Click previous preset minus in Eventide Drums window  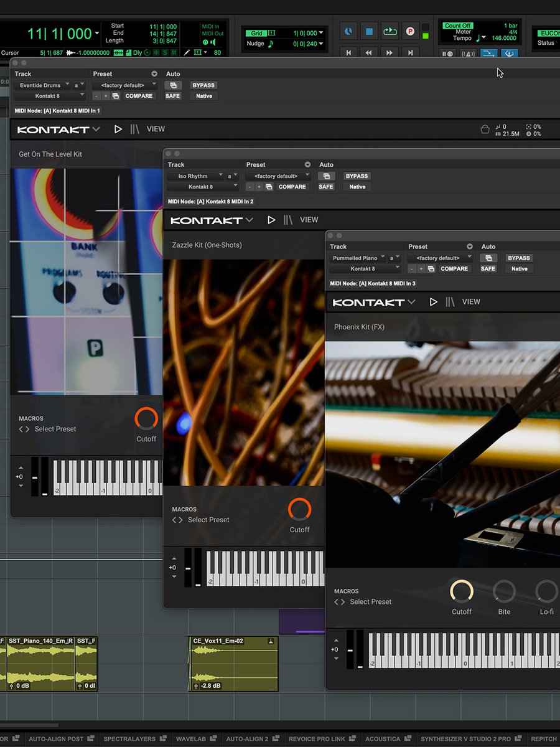click(x=96, y=96)
